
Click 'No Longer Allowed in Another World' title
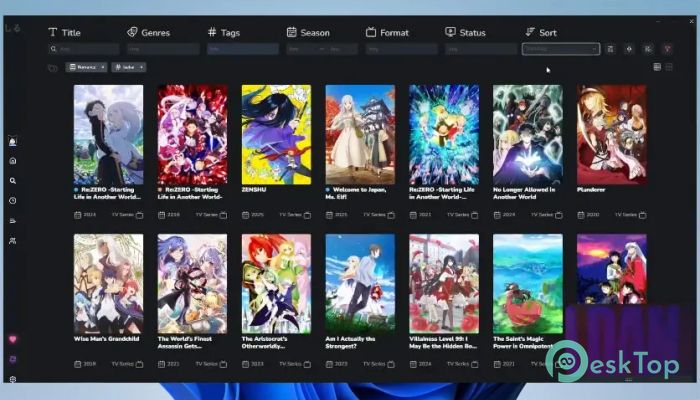point(524,193)
